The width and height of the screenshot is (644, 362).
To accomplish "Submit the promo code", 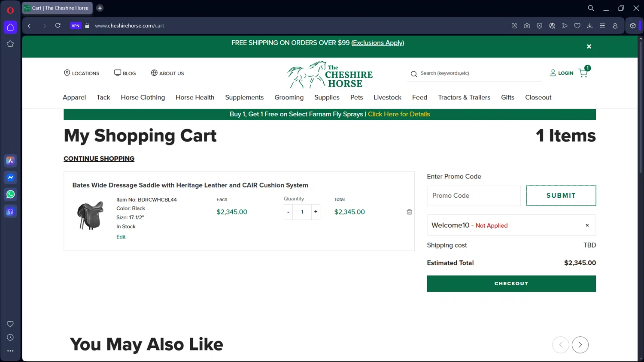I will coord(561,196).
